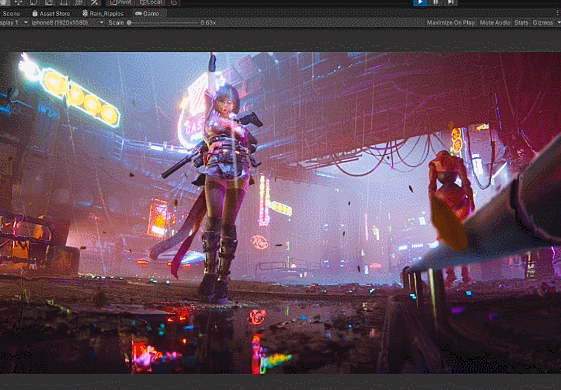
Task: Toggle Mute Audio
Action: pos(495,23)
